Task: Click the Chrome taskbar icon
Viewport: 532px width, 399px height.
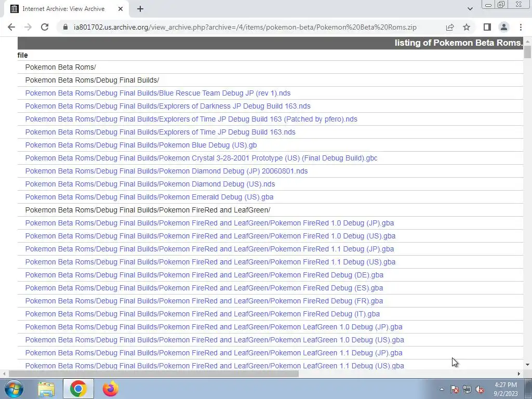Action: tap(78, 389)
